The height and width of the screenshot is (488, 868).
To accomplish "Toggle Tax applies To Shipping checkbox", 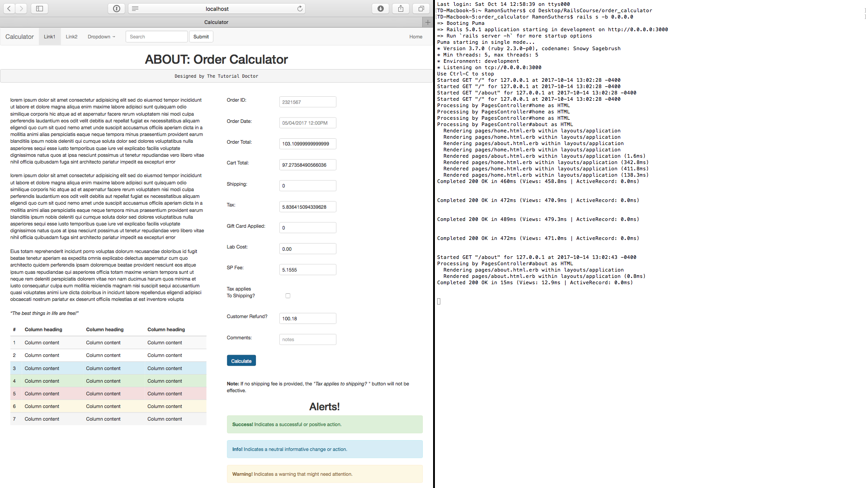I will 288,296.
